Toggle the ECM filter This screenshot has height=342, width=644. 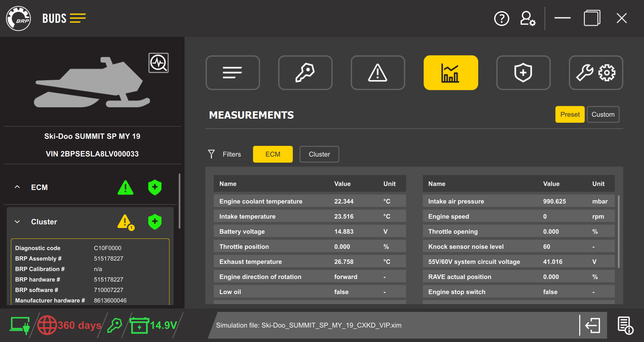[x=273, y=154]
